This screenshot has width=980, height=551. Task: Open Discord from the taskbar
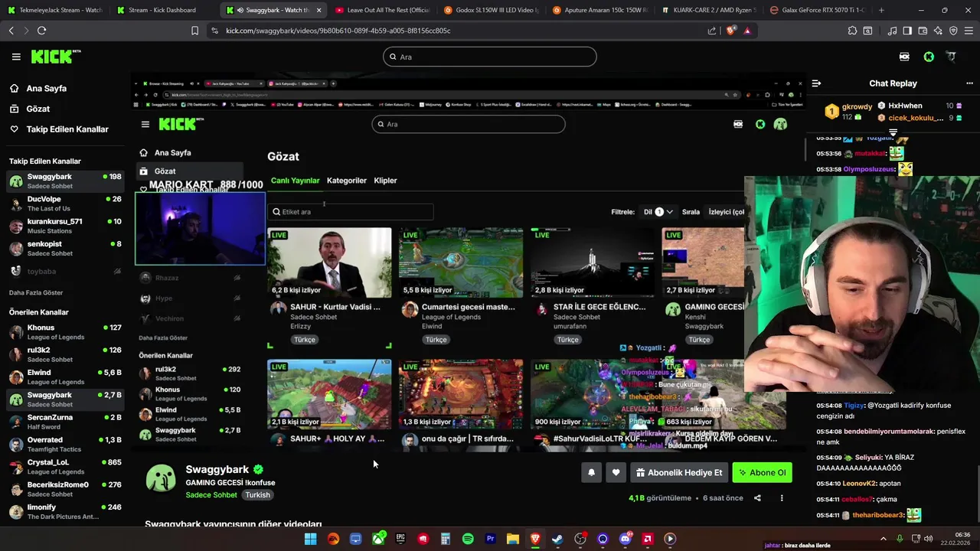tap(625, 539)
